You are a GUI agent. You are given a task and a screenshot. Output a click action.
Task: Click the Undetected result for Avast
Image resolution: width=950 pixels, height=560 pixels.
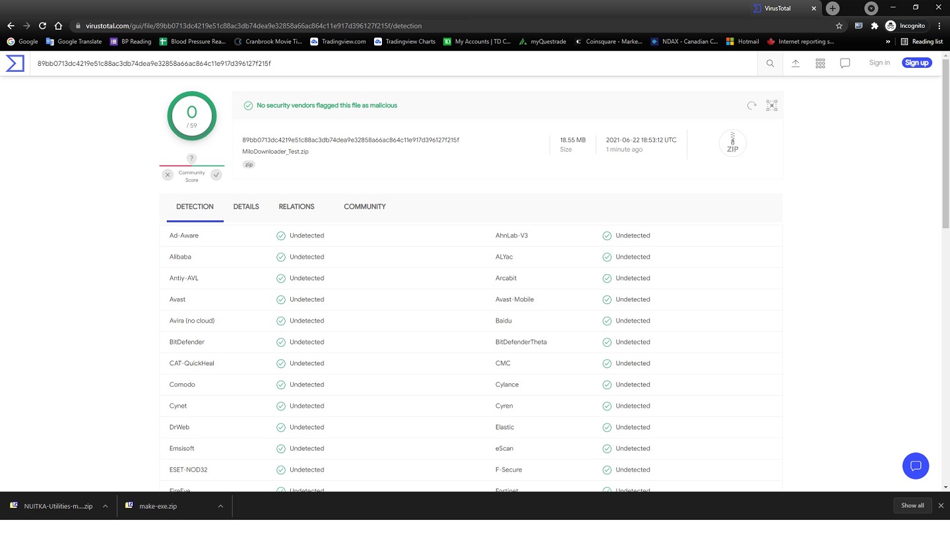pos(307,299)
